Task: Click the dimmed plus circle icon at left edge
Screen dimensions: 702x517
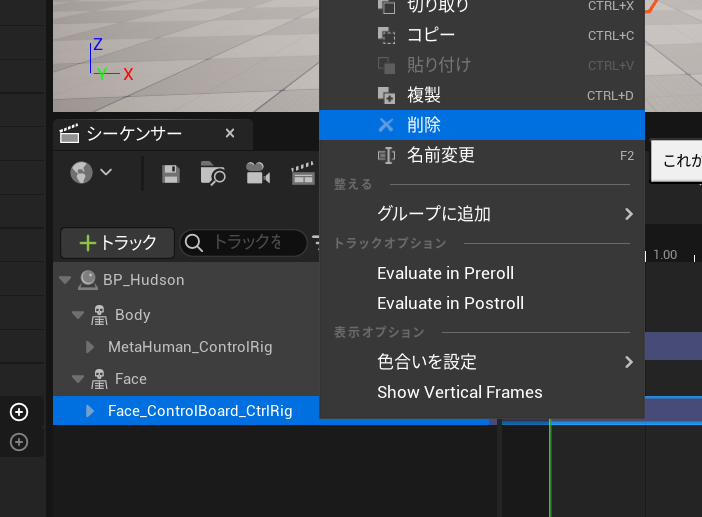Action: [19, 442]
